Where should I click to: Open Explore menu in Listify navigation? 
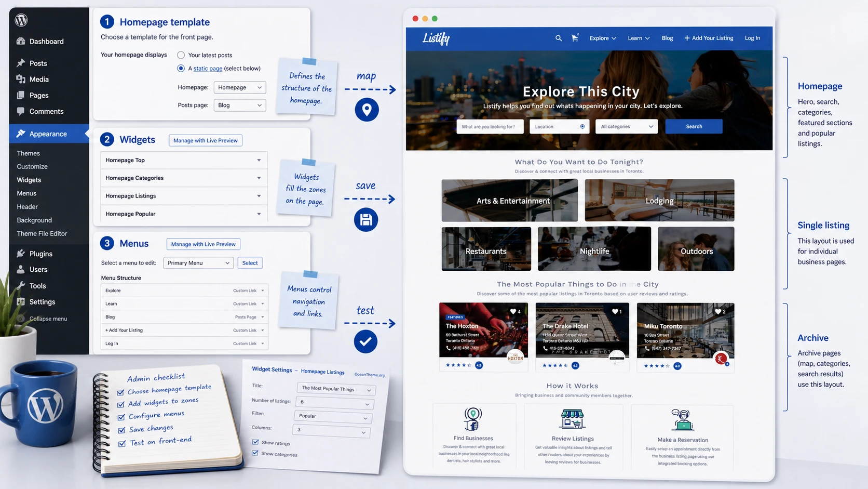pos(603,38)
